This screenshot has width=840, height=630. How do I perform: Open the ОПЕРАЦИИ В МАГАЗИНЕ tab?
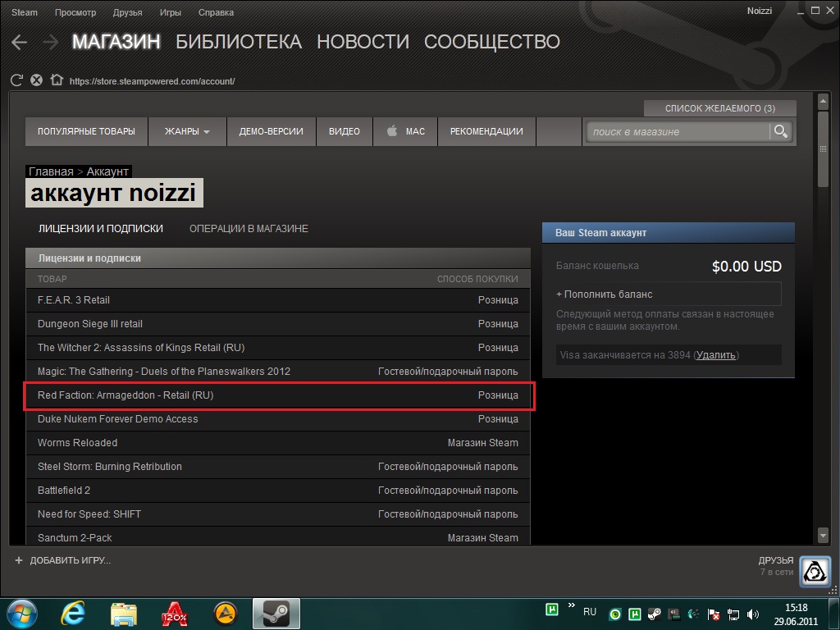pos(249,229)
